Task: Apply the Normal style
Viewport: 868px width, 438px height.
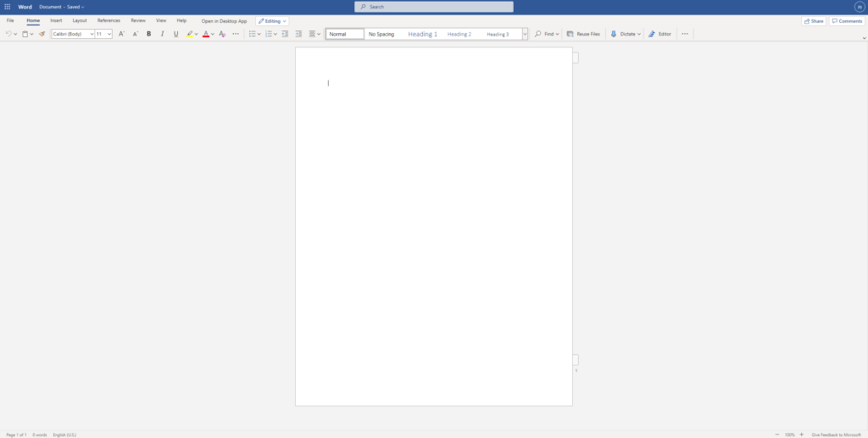Action: (x=345, y=34)
